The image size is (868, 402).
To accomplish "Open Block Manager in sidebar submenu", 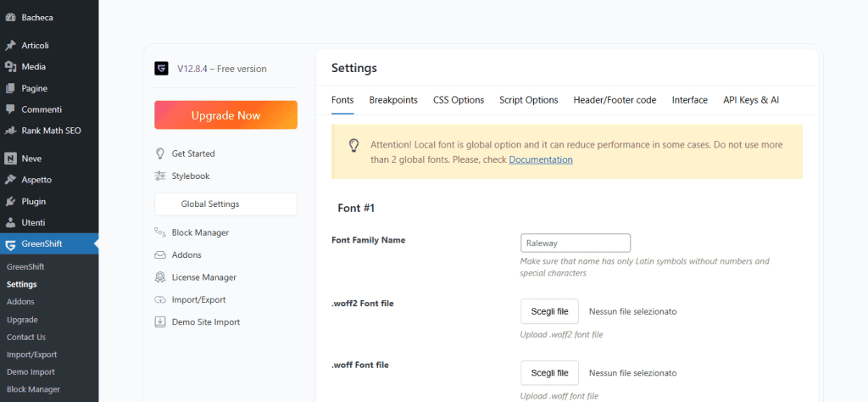I will (33, 389).
